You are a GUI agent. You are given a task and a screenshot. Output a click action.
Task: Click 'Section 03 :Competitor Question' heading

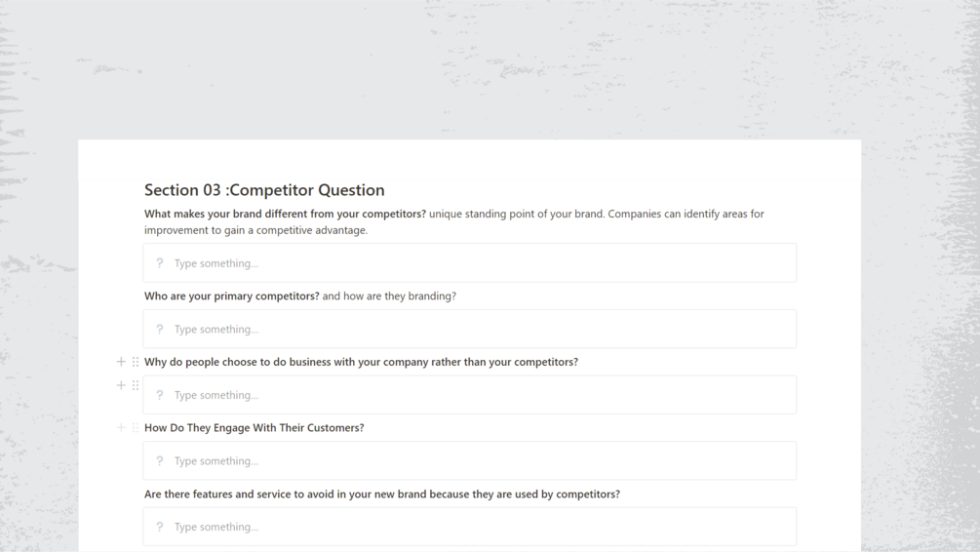pyautogui.click(x=264, y=190)
